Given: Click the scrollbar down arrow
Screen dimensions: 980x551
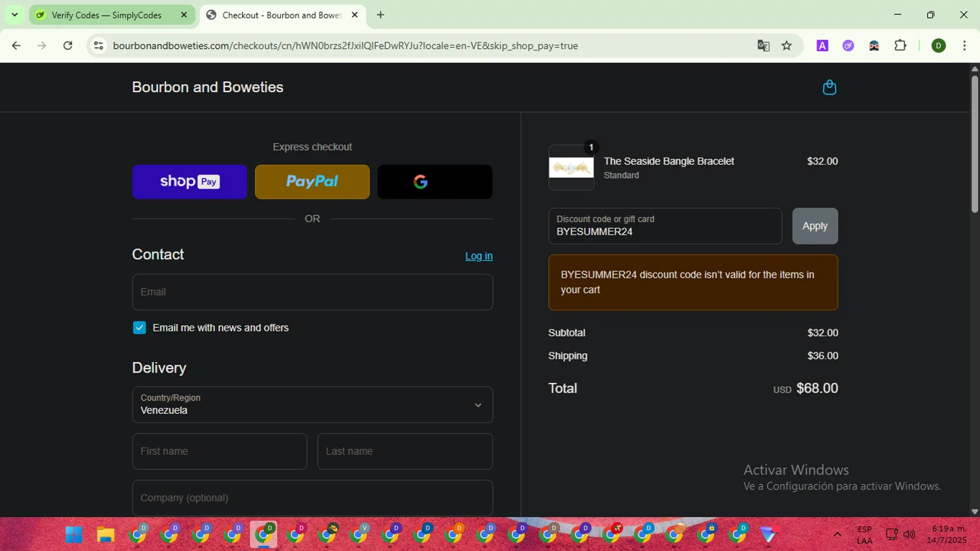Looking at the screenshot, I should 974,512.
